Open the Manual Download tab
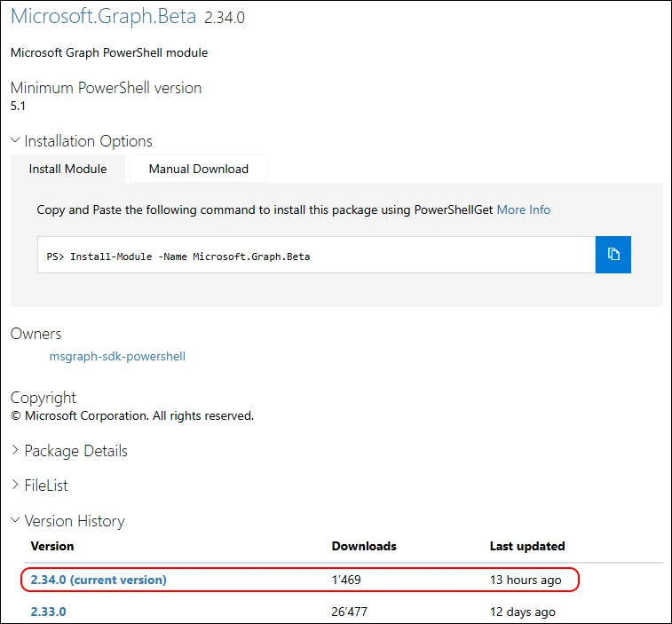Image resolution: width=672 pixels, height=624 pixels. coord(198,169)
